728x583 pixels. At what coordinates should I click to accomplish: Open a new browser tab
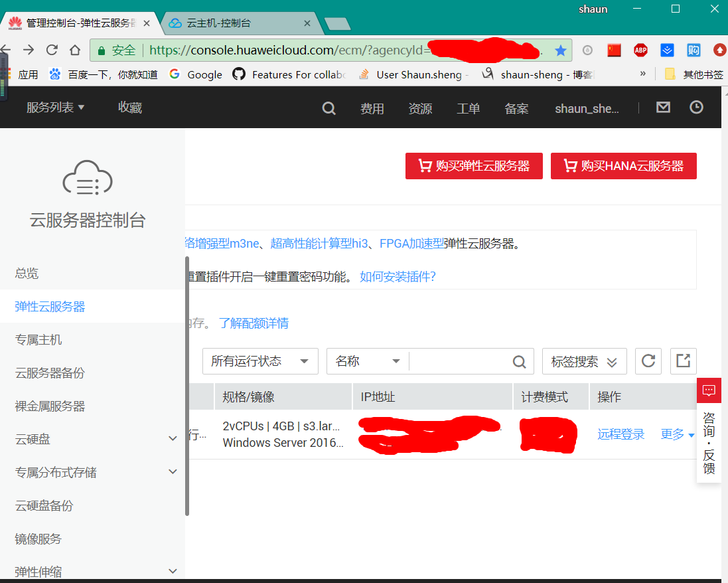[338, 24]
